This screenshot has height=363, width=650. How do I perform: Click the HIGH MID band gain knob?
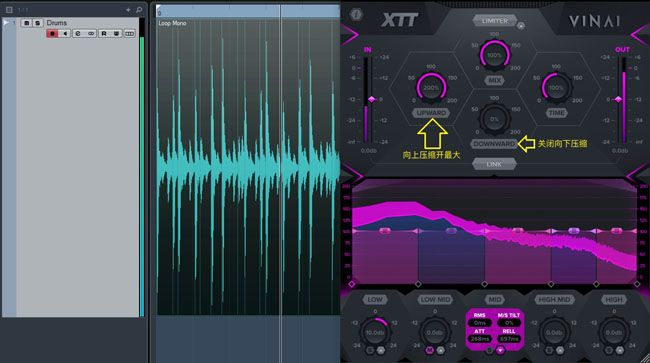(x=554, y=332)
